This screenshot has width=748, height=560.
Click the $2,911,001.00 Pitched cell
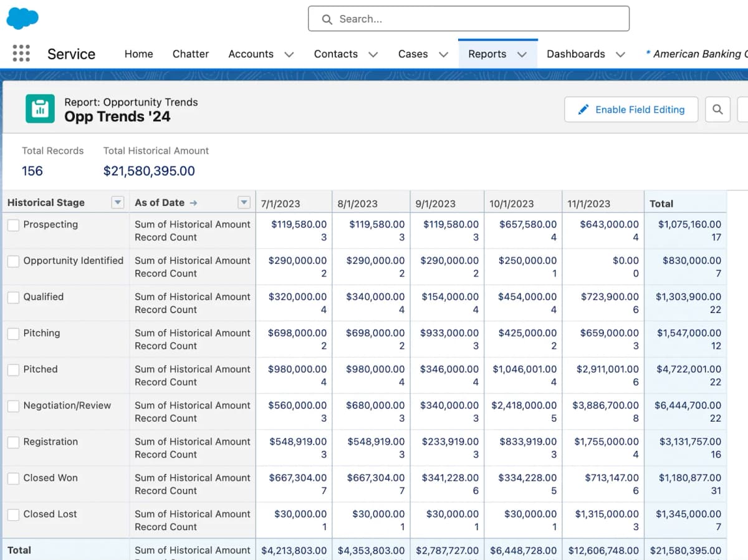[x=608, y=369]
